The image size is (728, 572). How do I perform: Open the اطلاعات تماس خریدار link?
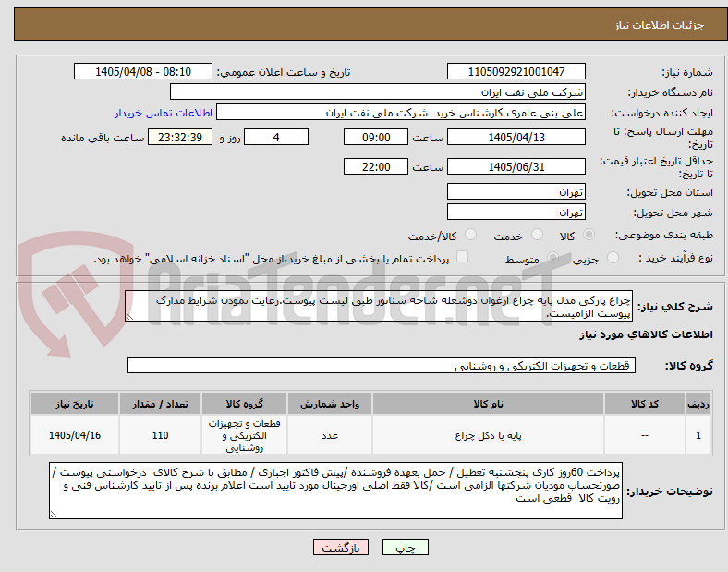(164, 113)
